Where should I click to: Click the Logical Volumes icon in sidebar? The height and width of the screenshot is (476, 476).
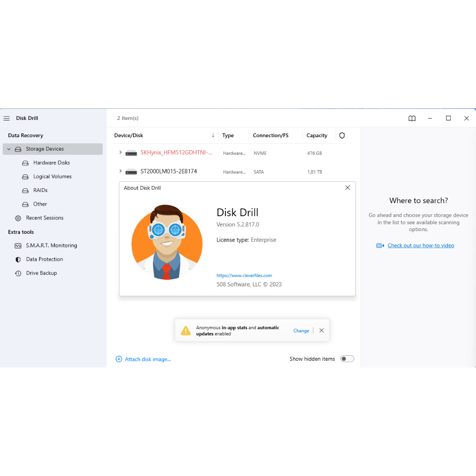click(x=26, y=177)
